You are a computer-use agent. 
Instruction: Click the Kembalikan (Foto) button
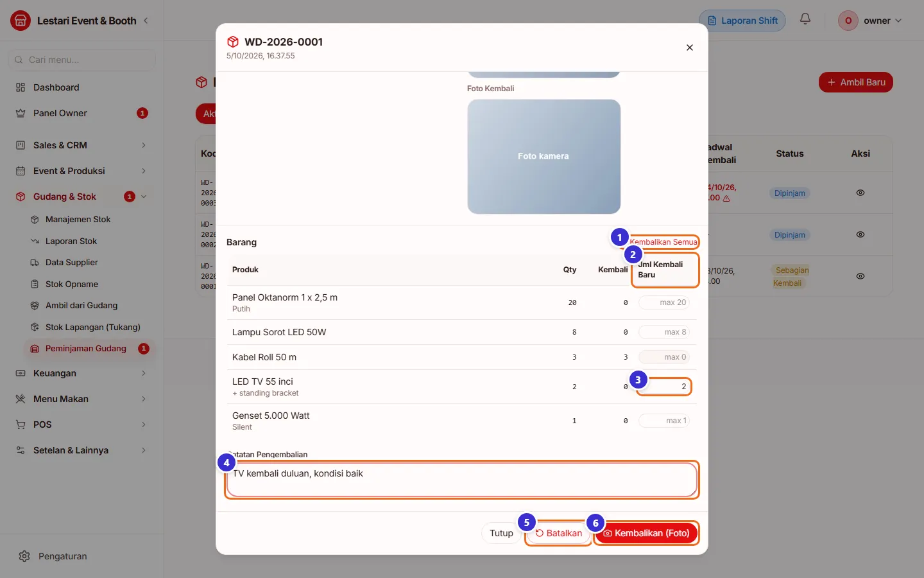point(646,533)
